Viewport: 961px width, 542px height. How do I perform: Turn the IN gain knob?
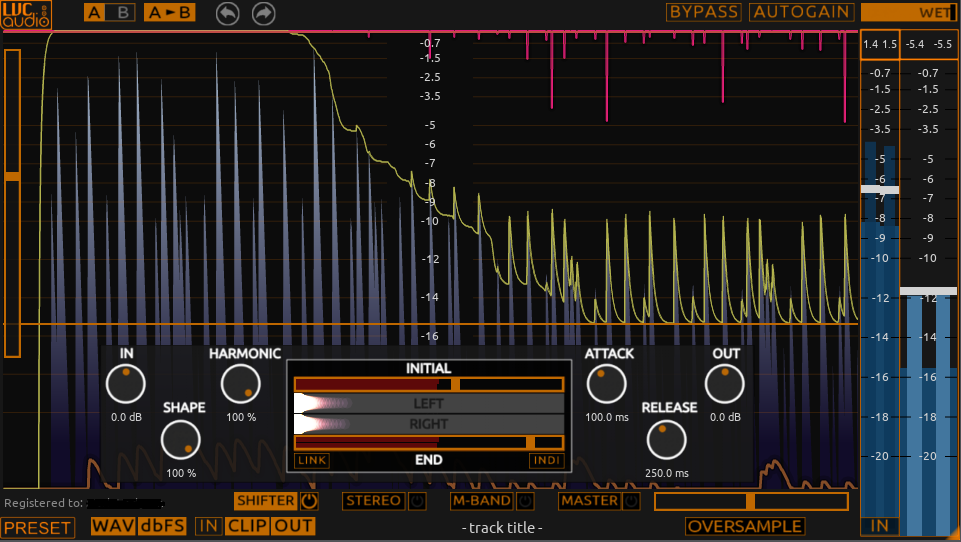coord(126,384)
